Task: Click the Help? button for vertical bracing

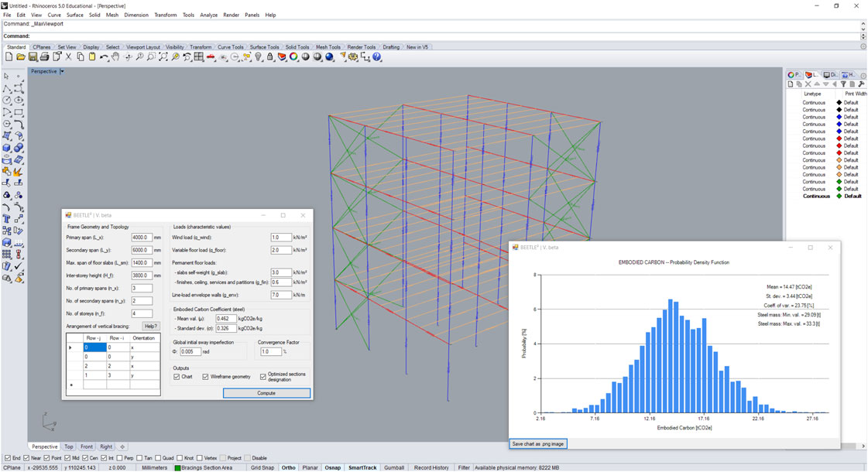Action: coord(150,327)
